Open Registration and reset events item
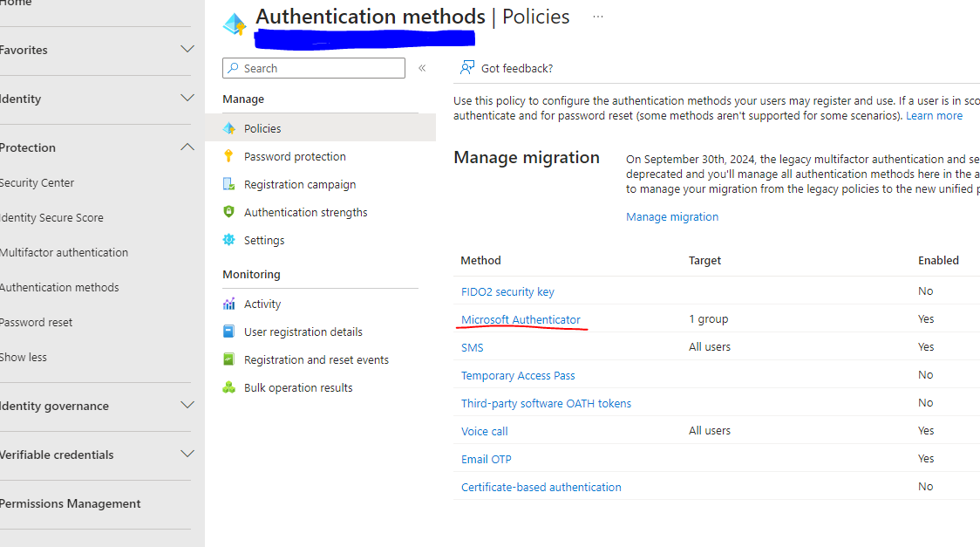Screen dimensions: 980x547 (x=316, y=359)
